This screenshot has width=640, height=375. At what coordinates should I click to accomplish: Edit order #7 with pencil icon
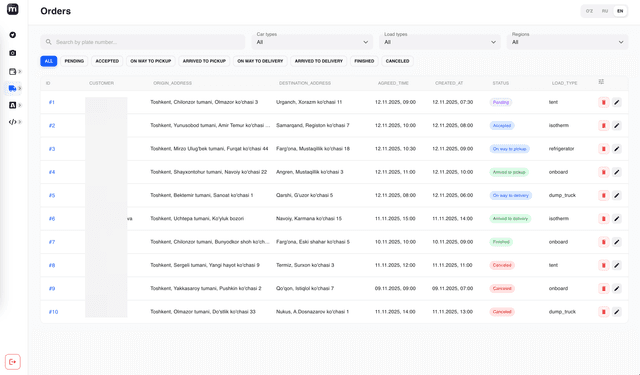(x=617, y=242)
